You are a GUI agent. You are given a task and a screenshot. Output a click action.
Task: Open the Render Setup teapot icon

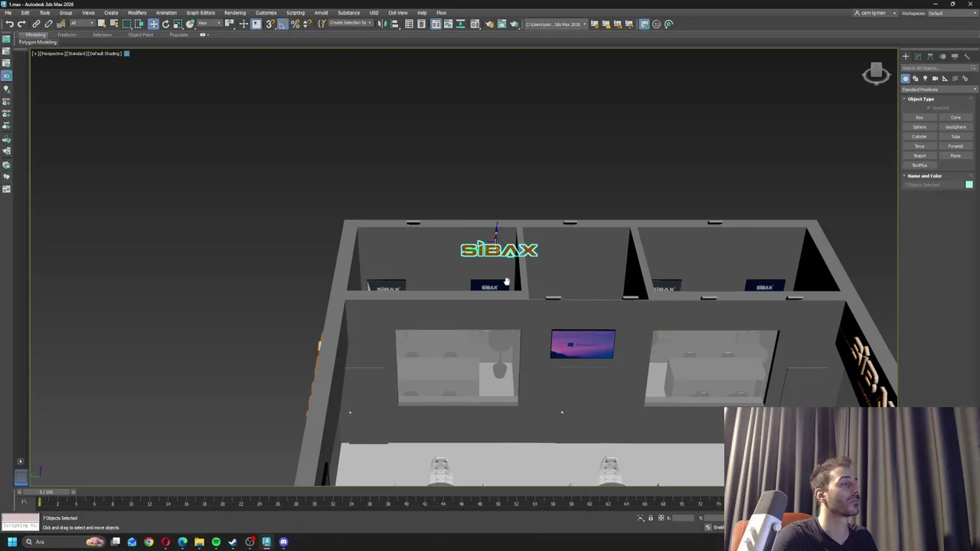click(489, 24)
